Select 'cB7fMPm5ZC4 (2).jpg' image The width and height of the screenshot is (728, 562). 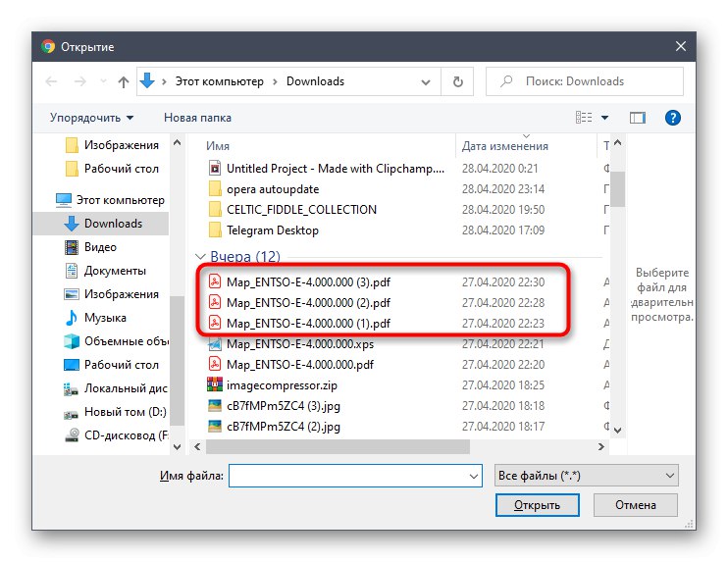(274, 427)
